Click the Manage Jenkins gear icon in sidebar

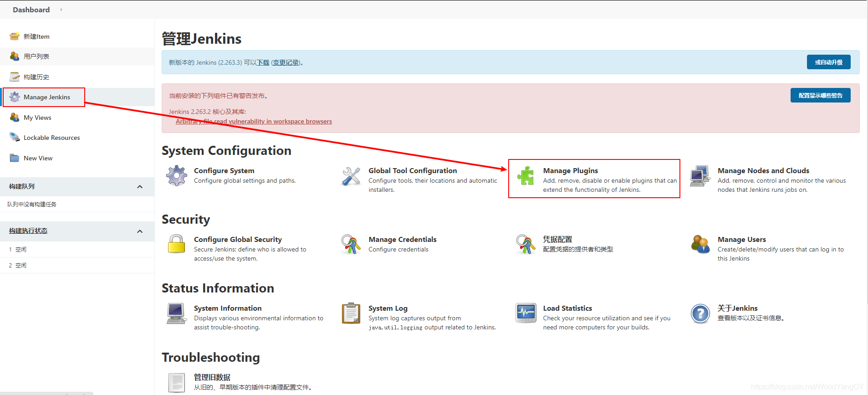15,97
